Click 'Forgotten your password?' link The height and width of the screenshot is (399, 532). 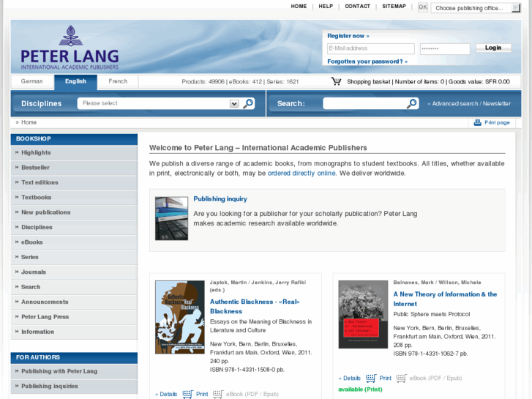[x=367, y=61]
